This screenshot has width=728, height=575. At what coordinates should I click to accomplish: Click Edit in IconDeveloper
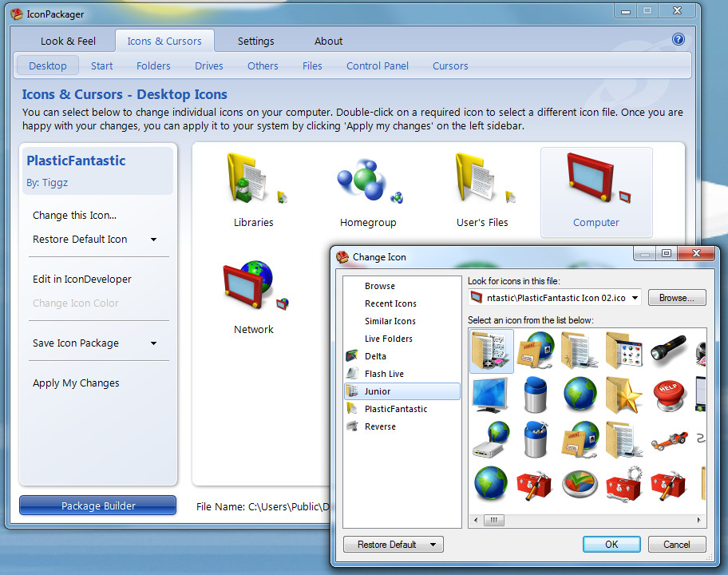(81, 280)
